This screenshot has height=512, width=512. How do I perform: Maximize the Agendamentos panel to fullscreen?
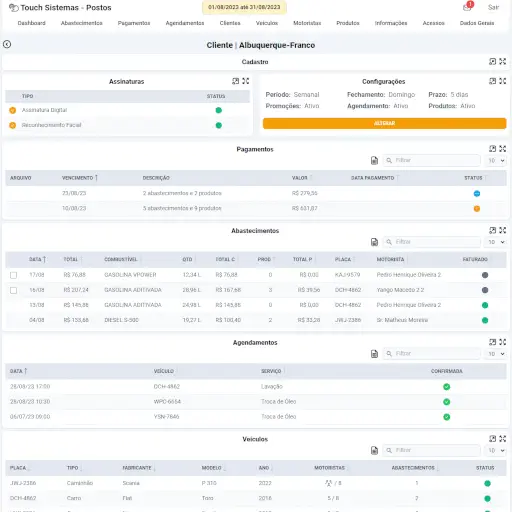(x=502, y=342)
